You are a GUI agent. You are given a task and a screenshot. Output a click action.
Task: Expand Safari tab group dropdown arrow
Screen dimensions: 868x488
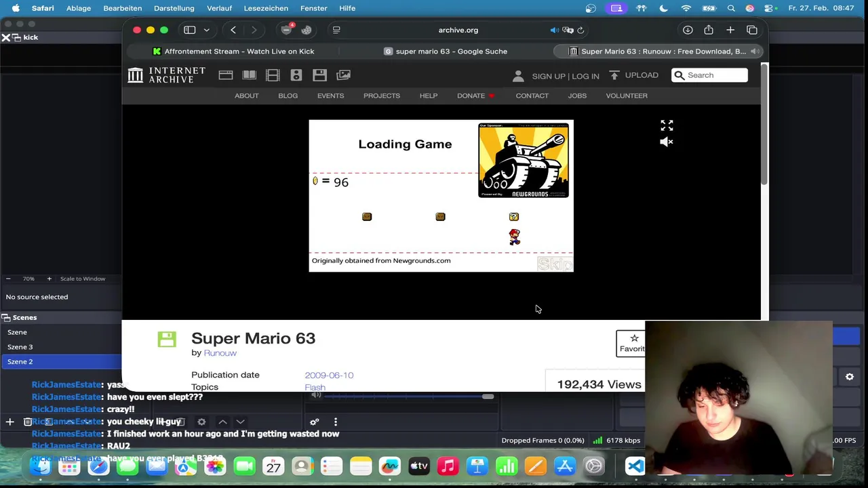206,30
